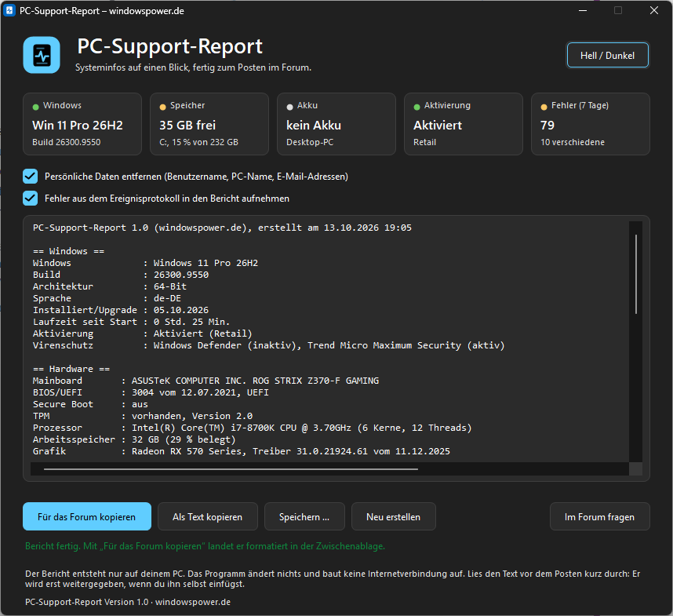Click 'C:, 15 % von 232 GB' text

198,142
